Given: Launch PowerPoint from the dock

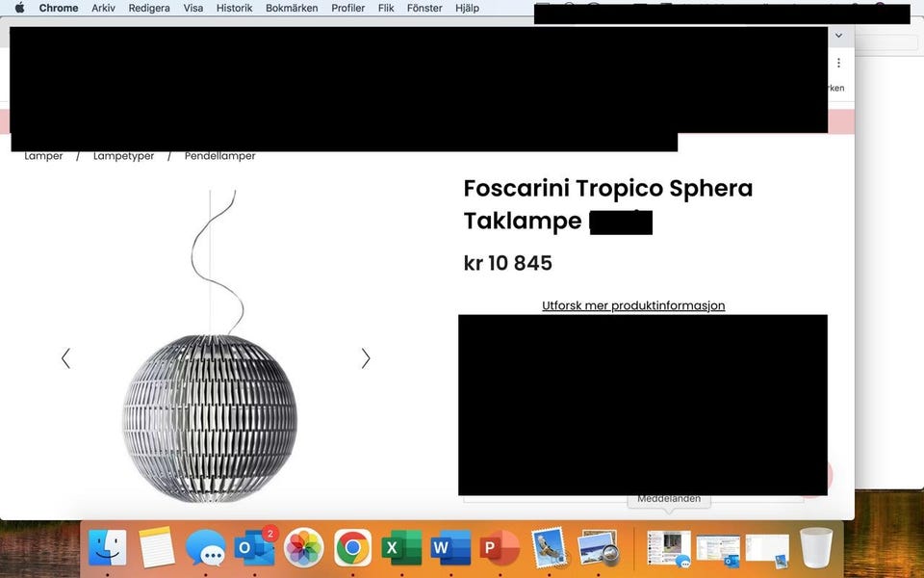Looking at the screenshot, I should (499, 548).
